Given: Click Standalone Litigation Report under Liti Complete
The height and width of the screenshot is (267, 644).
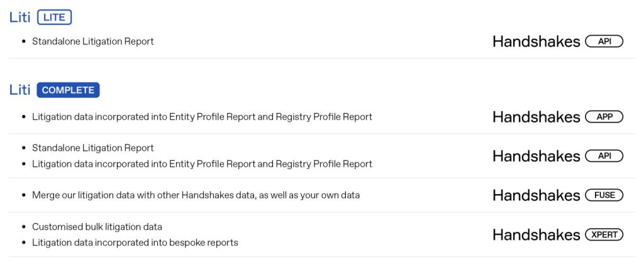Looking at the screenshot, I should tap(92, 148).
